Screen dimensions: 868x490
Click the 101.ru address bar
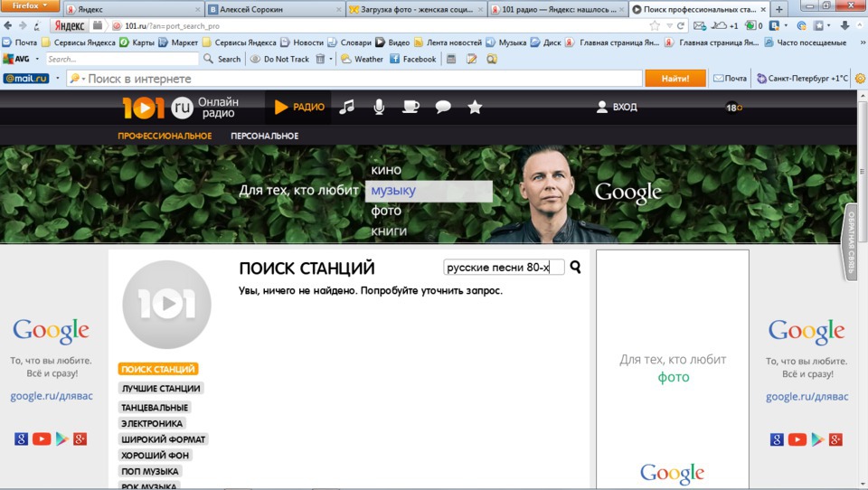click(x=382, y=25)
